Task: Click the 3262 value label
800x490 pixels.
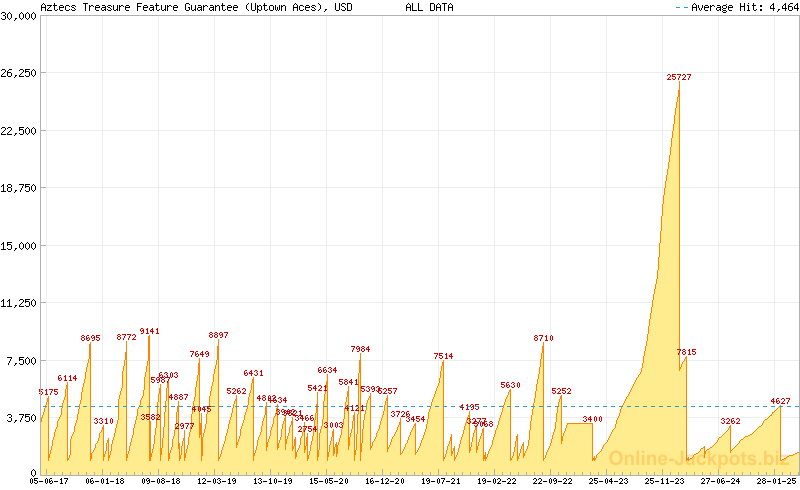Action: tap(730, 421)
